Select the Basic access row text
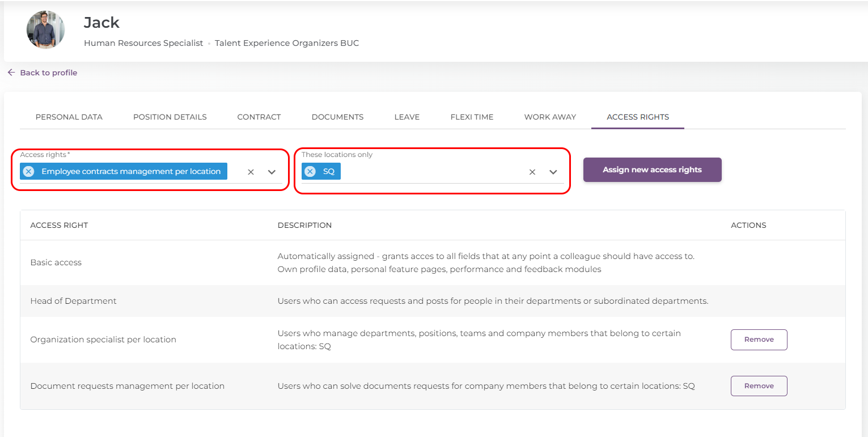The image size is (868, 437). click(x=56, y=262)
